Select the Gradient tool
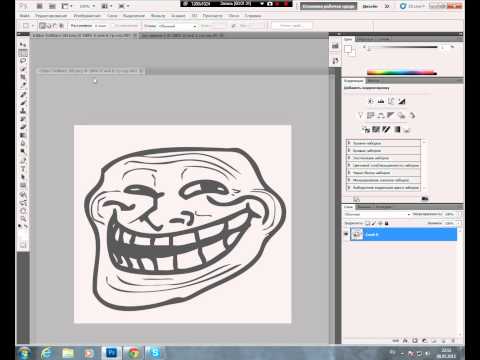The height and width of the screenshot is (360, 480). click(23, 135)
